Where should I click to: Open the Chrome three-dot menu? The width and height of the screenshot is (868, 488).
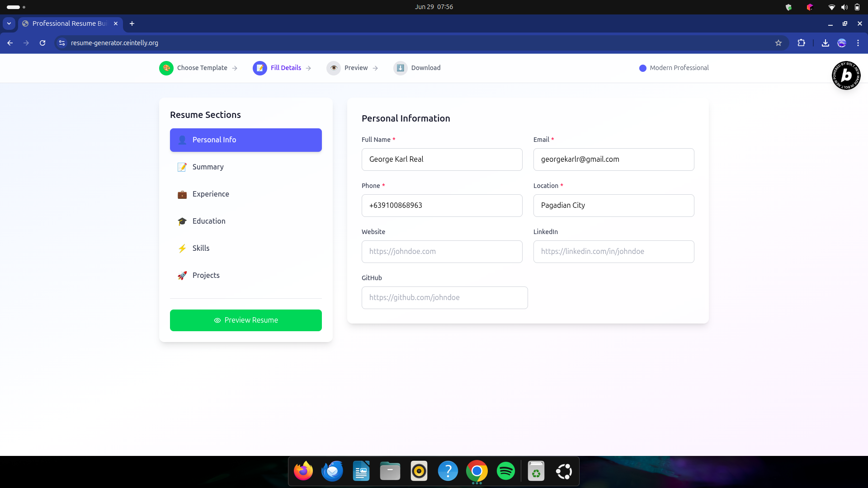pos(858,43)
